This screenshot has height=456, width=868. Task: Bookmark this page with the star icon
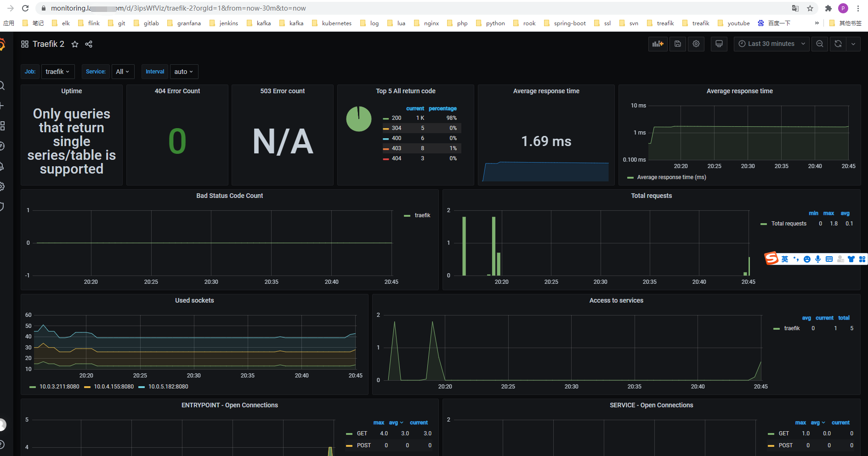pos(810,8)
